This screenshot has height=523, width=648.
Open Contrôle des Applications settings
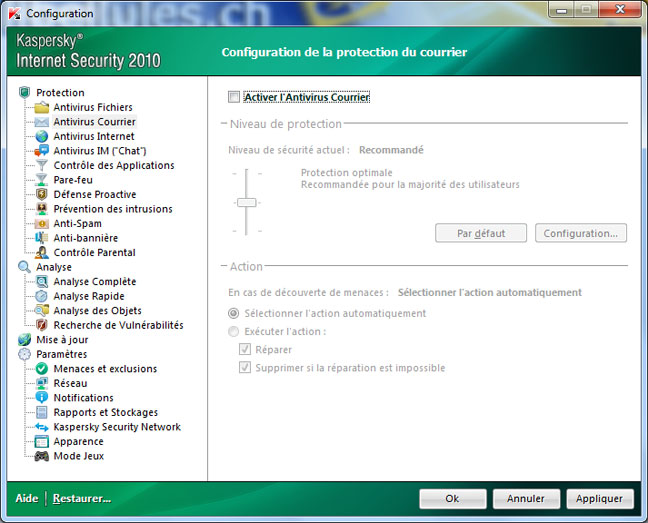pyautogui.click(x=114, y=165)
